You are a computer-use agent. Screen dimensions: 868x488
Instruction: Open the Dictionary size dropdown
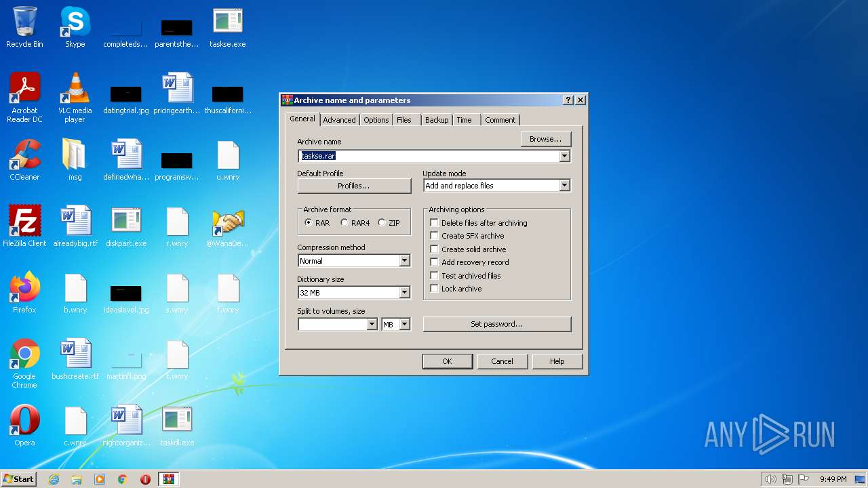(x=404, y=293)
